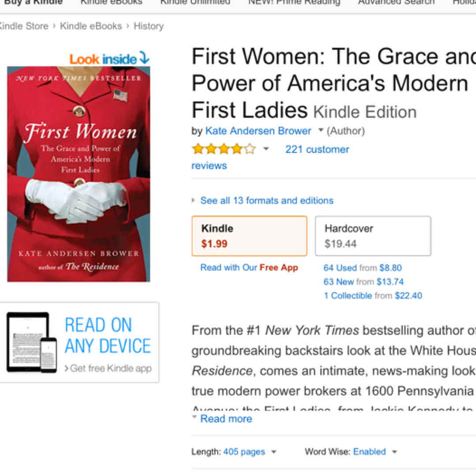Click the Look inside arrow badge
476x476 pixels.
[x=109, y=59]
